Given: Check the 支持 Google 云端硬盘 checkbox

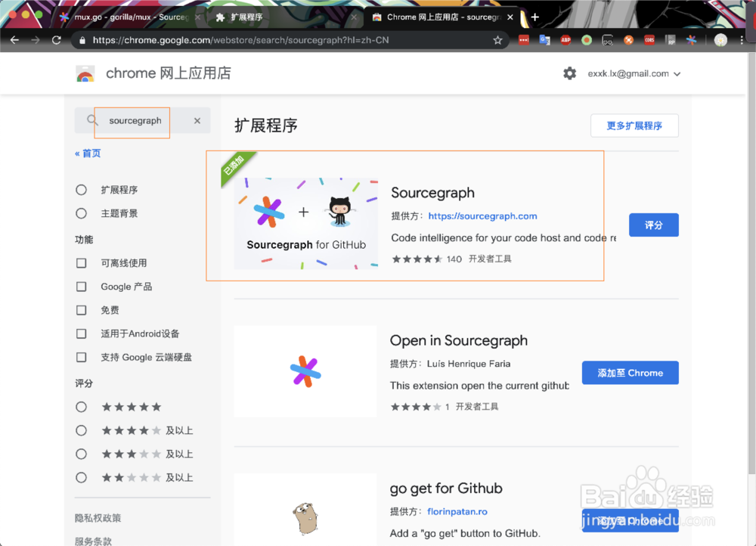Looking at the screenshot, I should click(82, 357).
